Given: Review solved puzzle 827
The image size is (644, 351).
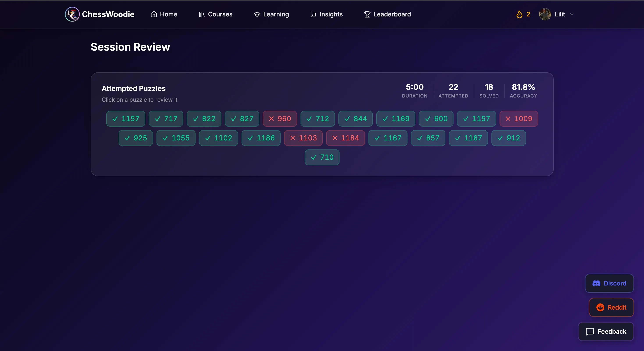Looking at the screenshot, I should (x=242, y=119).
